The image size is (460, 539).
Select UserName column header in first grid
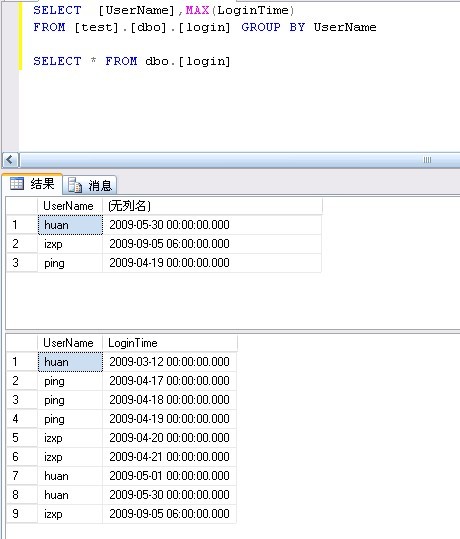tap(70, 206)
